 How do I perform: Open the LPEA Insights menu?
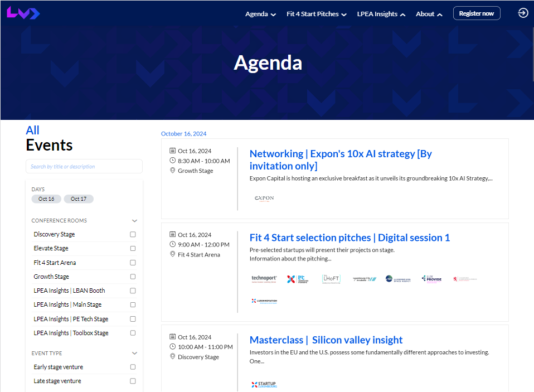click(x=381, y=14)
